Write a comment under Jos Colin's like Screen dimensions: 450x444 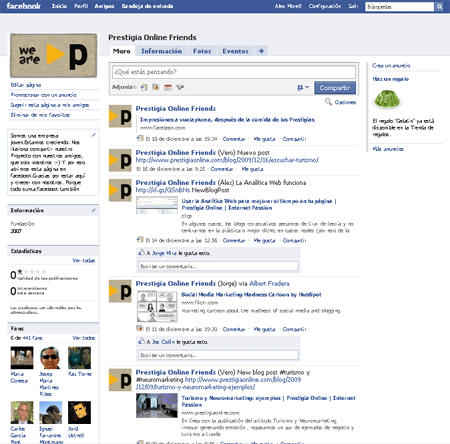coord(218,355)
